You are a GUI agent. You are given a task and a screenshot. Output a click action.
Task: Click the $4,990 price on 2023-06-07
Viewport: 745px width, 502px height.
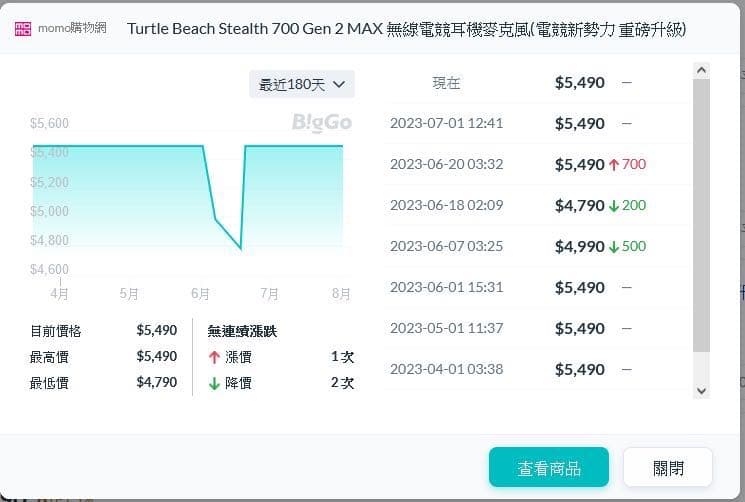580,246
